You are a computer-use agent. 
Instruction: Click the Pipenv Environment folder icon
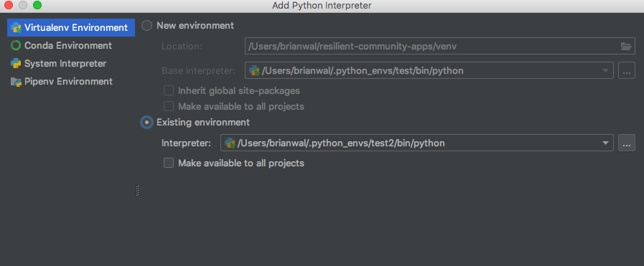tap(16, 82)
